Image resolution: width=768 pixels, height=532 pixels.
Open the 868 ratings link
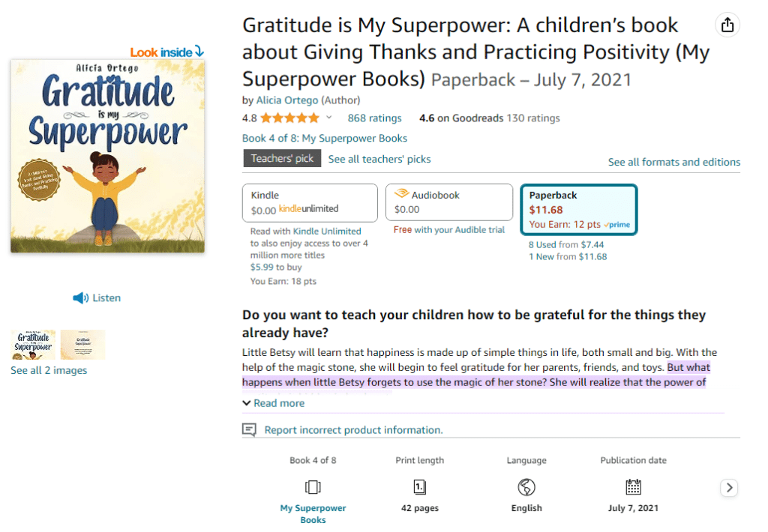(x=374, y=118)
